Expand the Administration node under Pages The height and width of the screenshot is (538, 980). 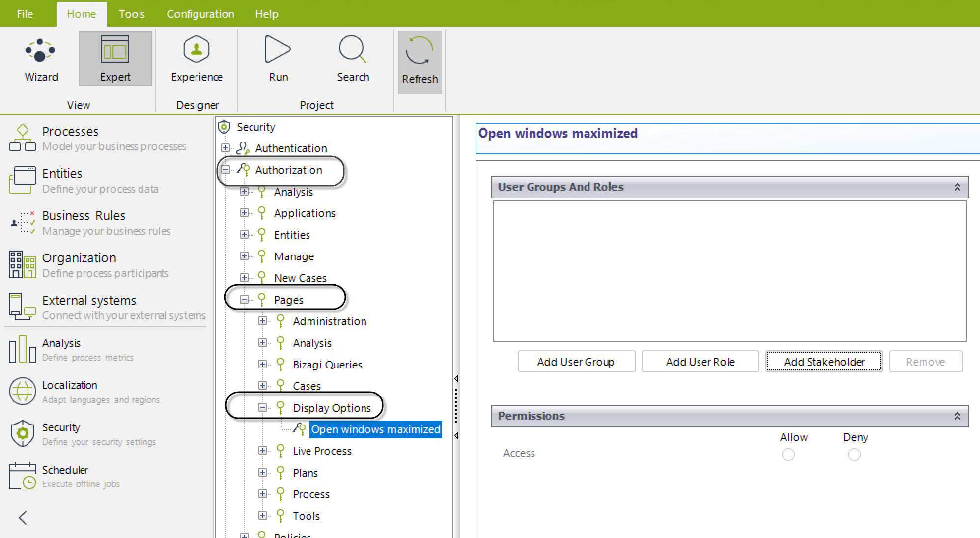coord(263,321)
